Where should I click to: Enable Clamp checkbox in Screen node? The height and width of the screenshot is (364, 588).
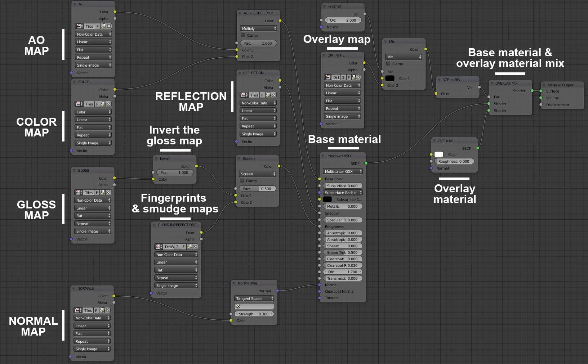coord(242,181)
